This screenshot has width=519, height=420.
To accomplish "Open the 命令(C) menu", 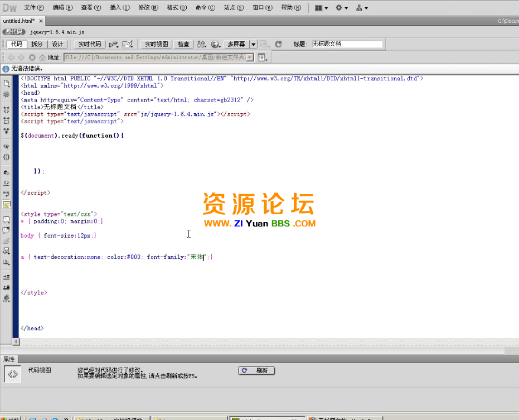I will pos(205,8).
